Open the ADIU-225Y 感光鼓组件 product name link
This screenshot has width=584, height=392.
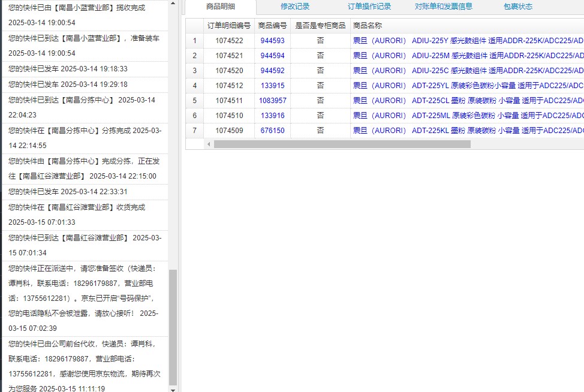coord(468,41)
